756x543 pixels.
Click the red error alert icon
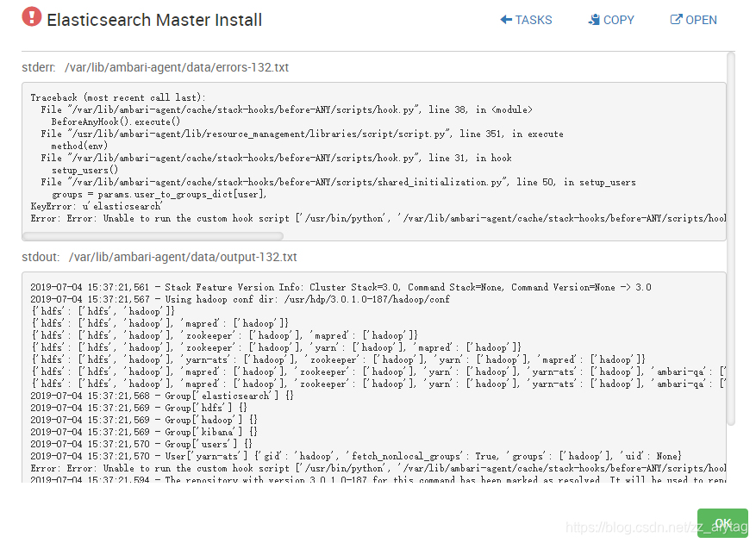point(32,17)
